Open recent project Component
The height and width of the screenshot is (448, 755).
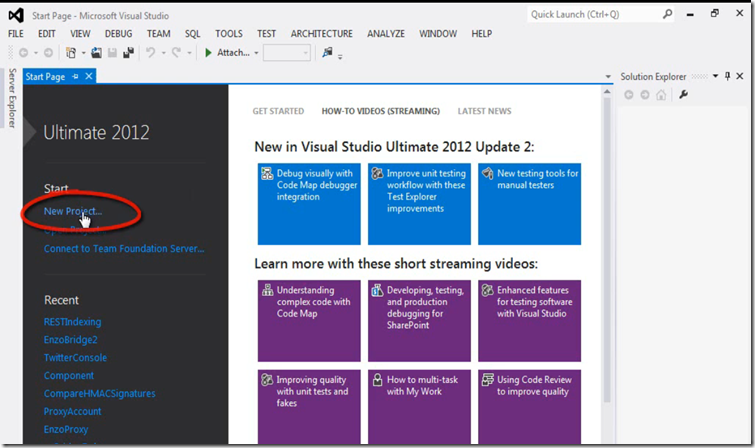click(x=69, y=375)
